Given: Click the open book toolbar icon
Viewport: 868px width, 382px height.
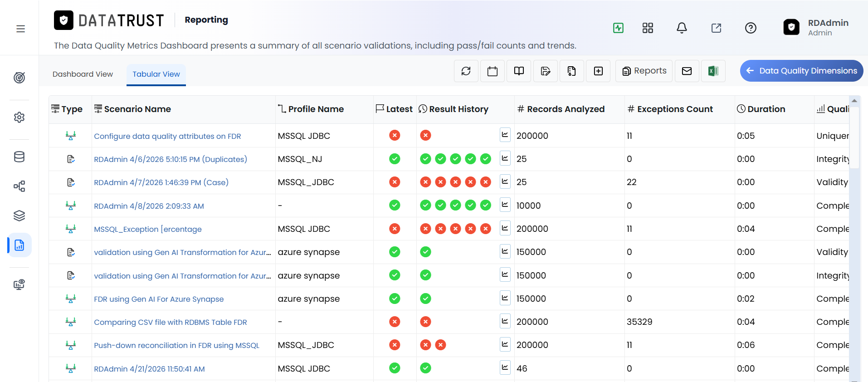Looking at the screenshot, I should (x=519, y=71).
